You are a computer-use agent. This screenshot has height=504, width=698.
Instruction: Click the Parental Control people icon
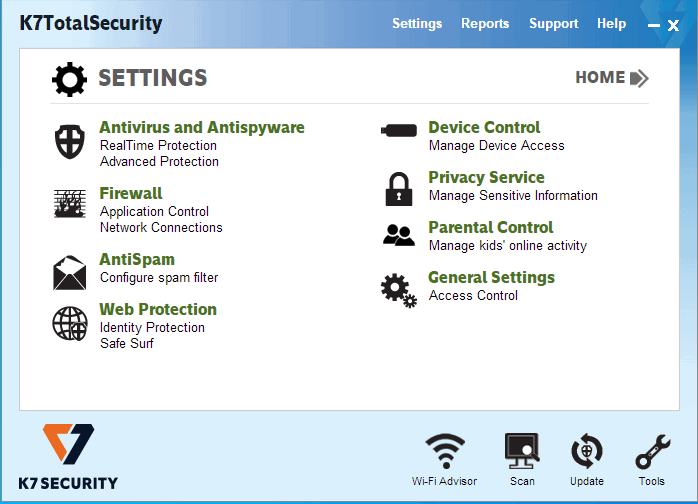(399, 236)
